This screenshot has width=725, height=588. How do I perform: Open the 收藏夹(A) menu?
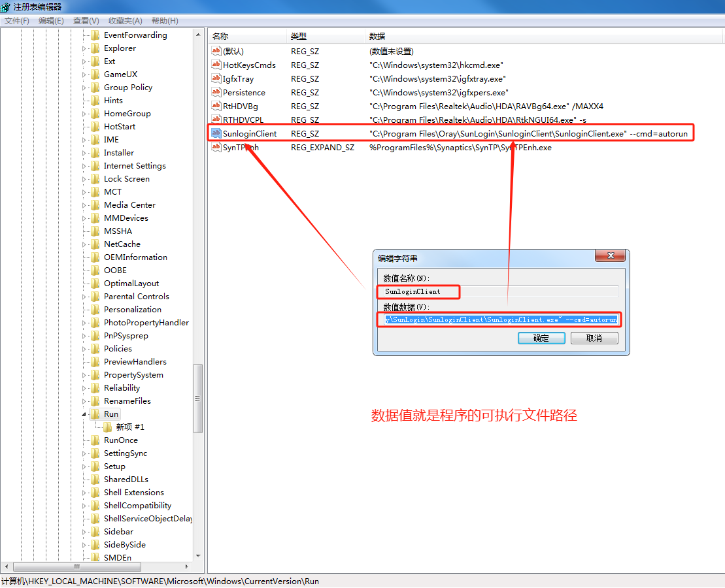tap(126, 21)
